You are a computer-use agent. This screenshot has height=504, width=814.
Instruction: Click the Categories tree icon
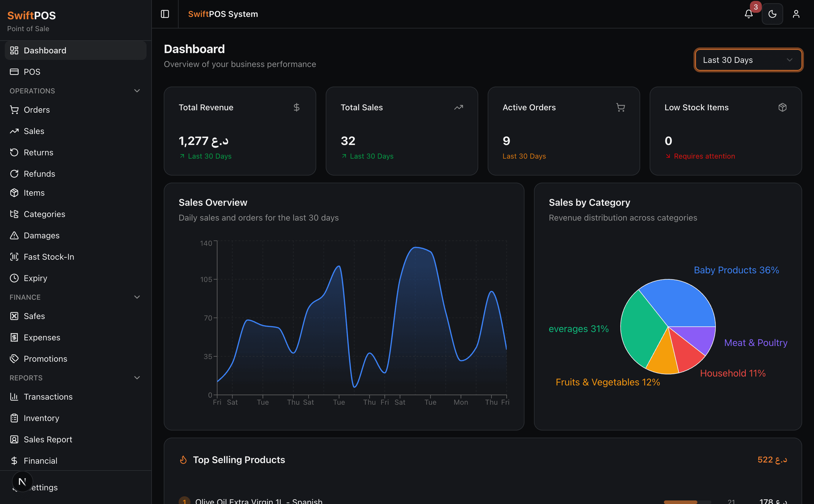pyautogui.click(x=14, y=214)
